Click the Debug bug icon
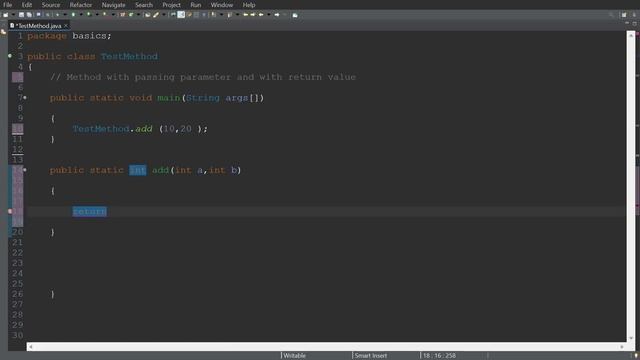This screenshot has width=640, height=360. pyautogui.click(x=57, y=15)
